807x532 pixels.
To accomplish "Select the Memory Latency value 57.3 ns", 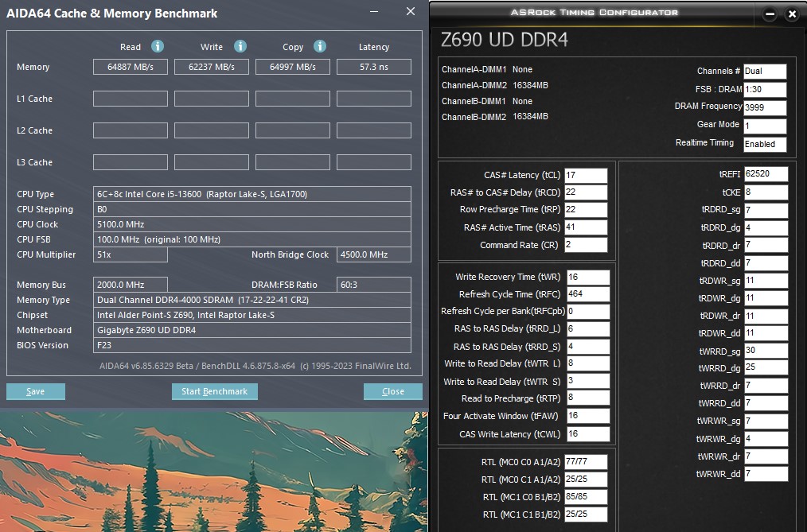I will [x=373, y=67].
